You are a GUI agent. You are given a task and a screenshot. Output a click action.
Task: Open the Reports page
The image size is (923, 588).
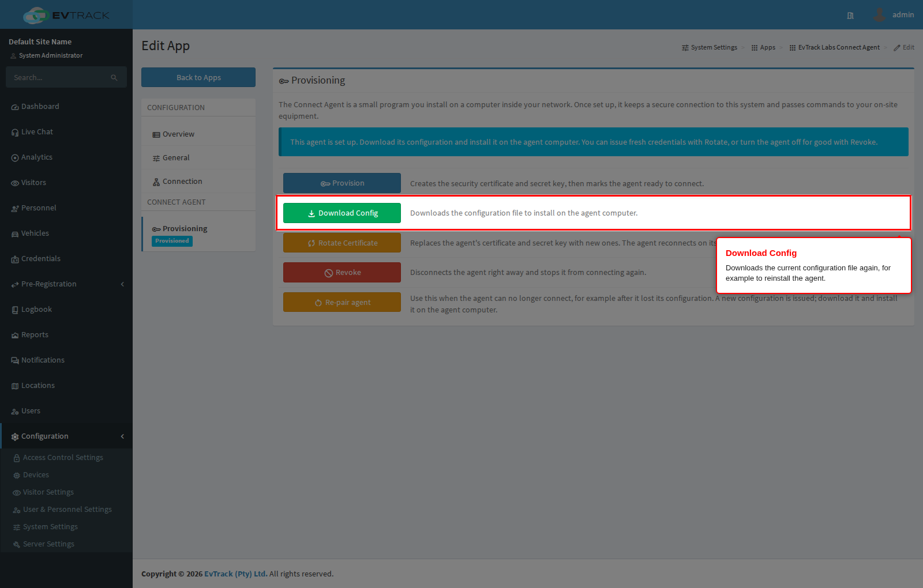(66, 335)
